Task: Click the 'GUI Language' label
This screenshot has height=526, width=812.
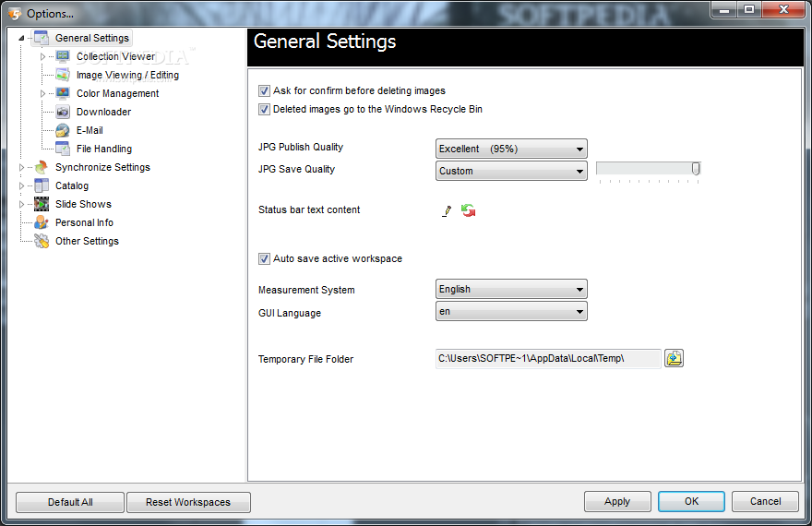Action: pos(290,313)
